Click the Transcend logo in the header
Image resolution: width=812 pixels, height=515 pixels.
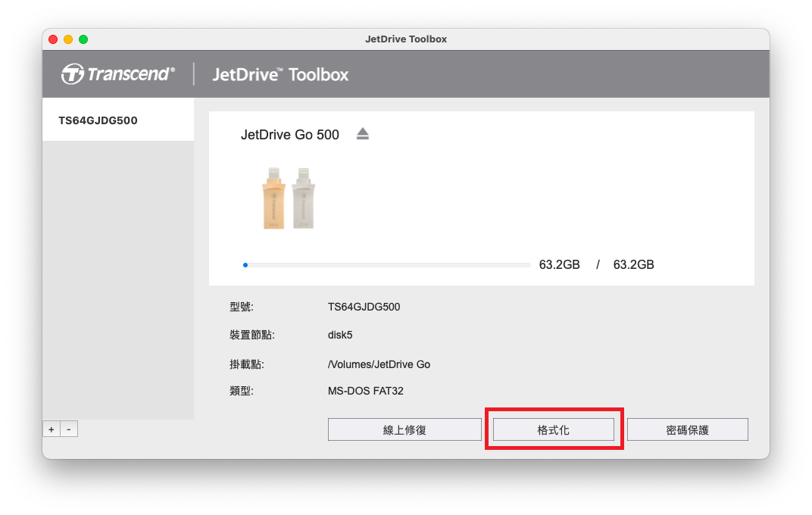pyautogui.click(x=118, y=74)
